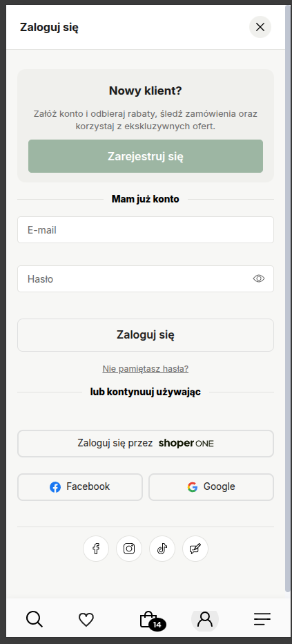Continue with Facebook login button

coord(80,486)
